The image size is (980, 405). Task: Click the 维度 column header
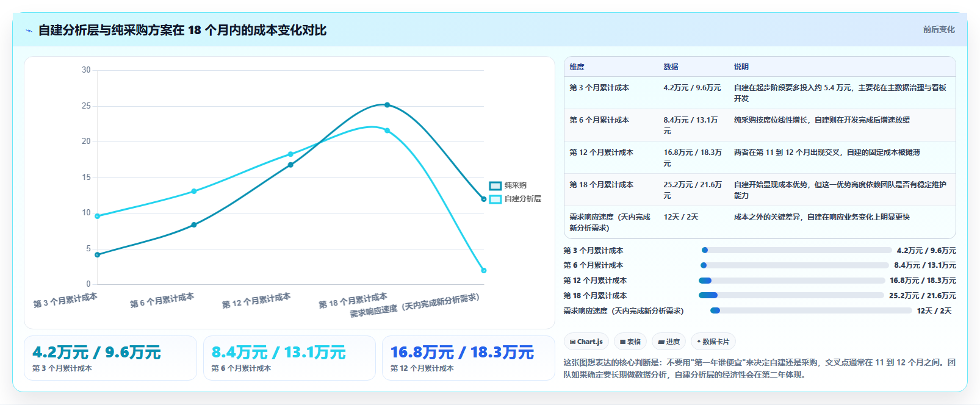click(577, 67)
